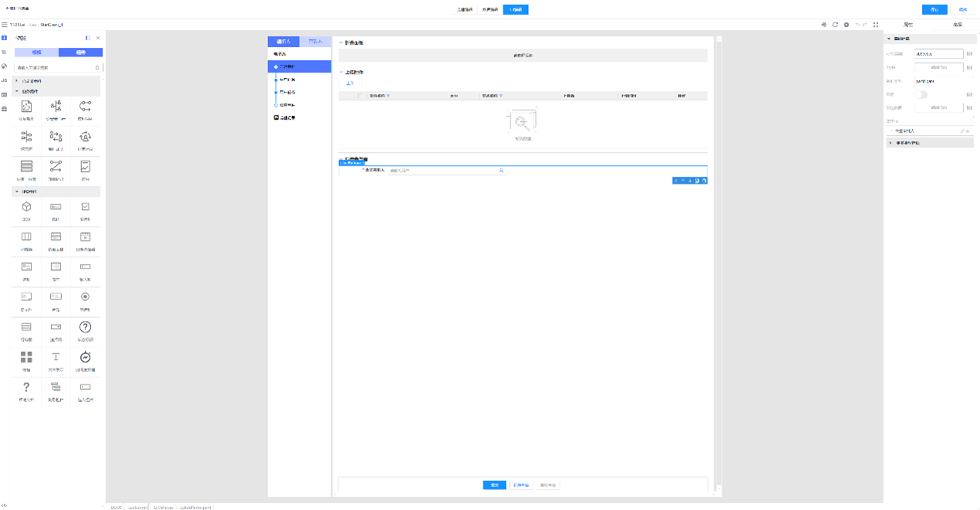The image size is (980, 510).
Task: Click the undo arrow in the toolbar
Action: pos(856,25)
